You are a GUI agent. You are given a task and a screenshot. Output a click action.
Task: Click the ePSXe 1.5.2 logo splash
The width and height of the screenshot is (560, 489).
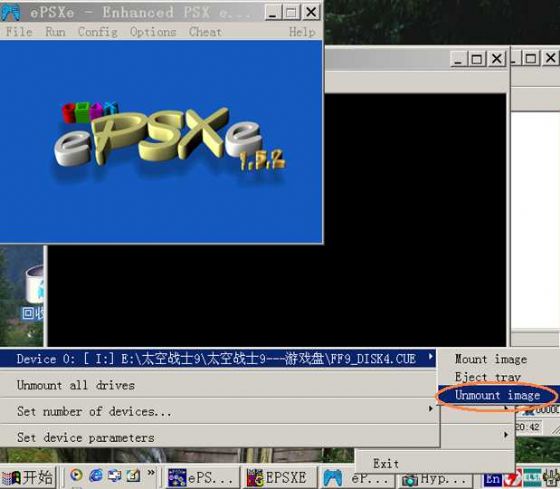tap(170, 138)
